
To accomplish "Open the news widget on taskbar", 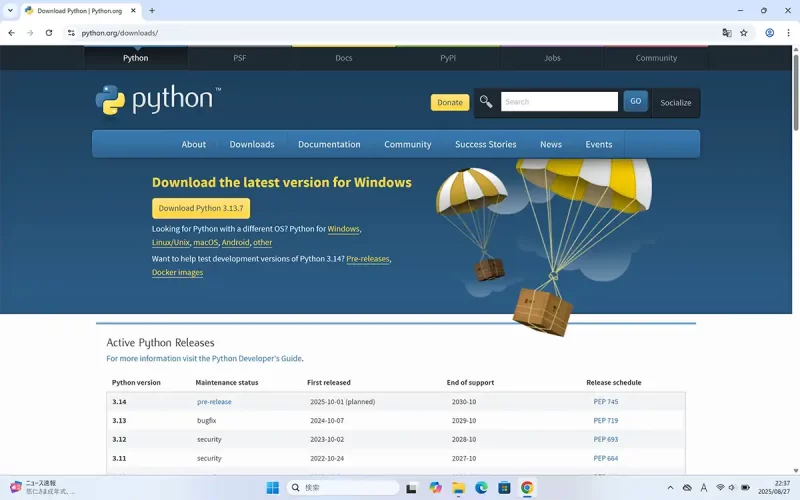I will [x=43, y=487].
